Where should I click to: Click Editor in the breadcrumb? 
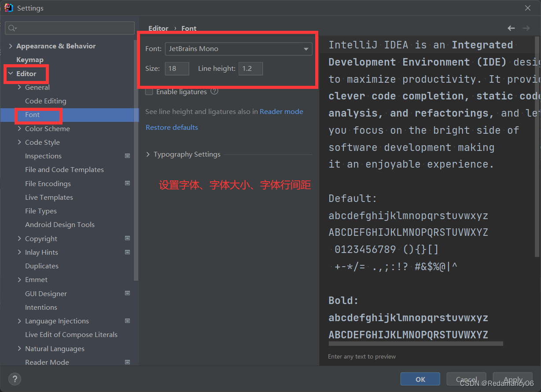coord(158,28)
